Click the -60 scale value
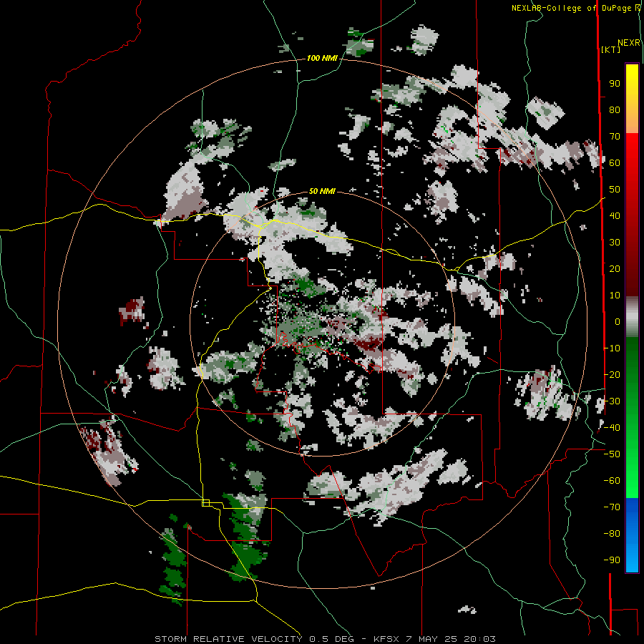The height and width of the screenshot is (644, 644). click(x=612, y=481)
